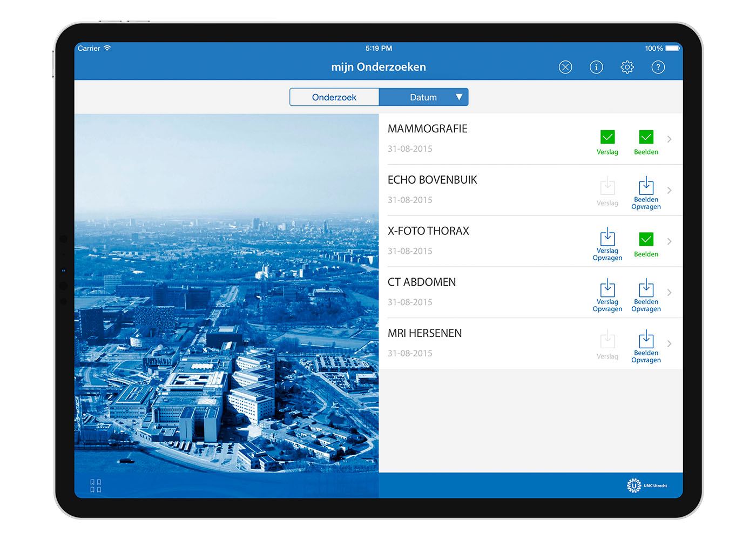
Task: Tap the help question mark icon
Action: pyautogui.click(x=658, y=67)
